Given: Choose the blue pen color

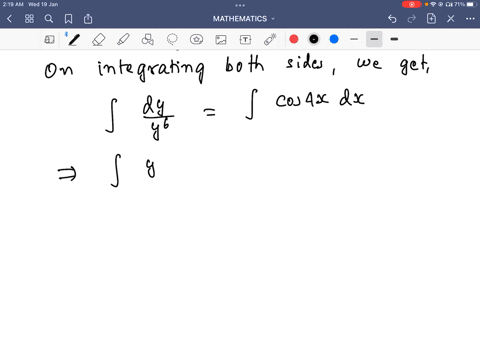Looking at the screenshot, I should tap(334, 39).
